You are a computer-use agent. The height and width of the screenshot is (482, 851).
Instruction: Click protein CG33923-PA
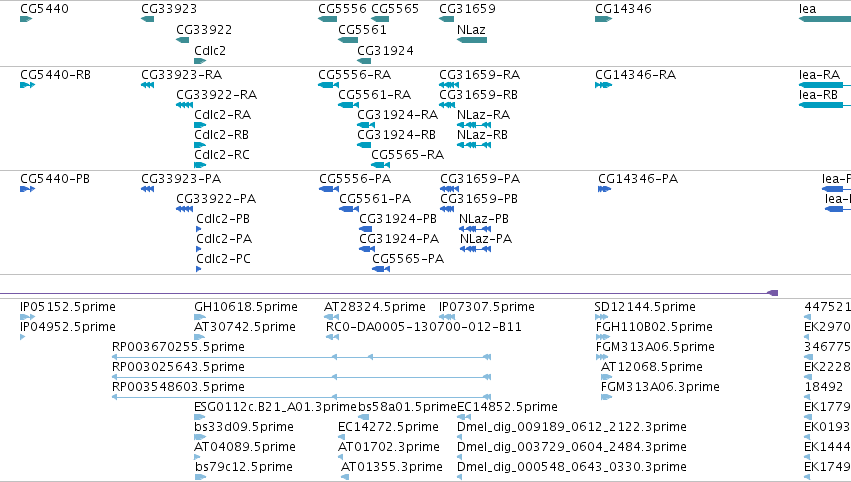coord(181,179)
